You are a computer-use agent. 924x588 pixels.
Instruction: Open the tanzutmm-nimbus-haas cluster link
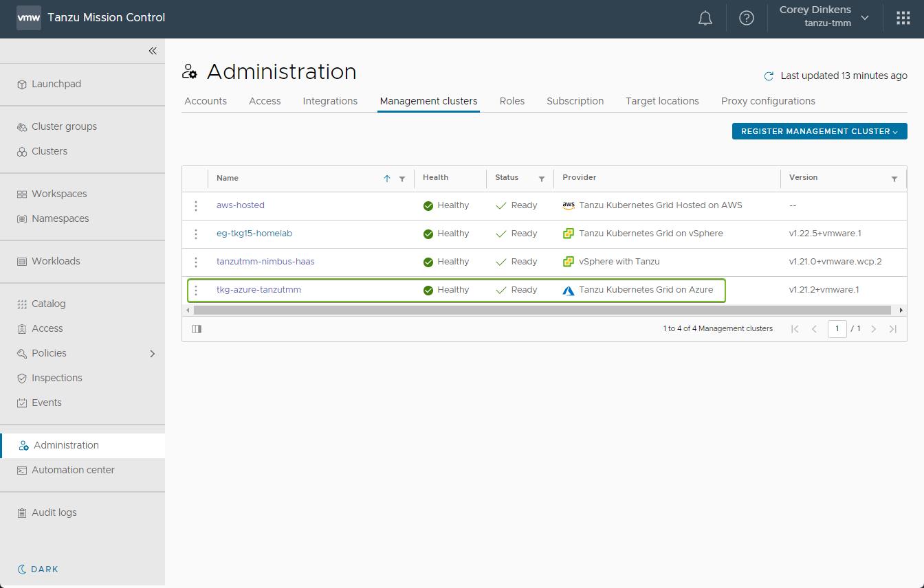[x=265, y=262]
